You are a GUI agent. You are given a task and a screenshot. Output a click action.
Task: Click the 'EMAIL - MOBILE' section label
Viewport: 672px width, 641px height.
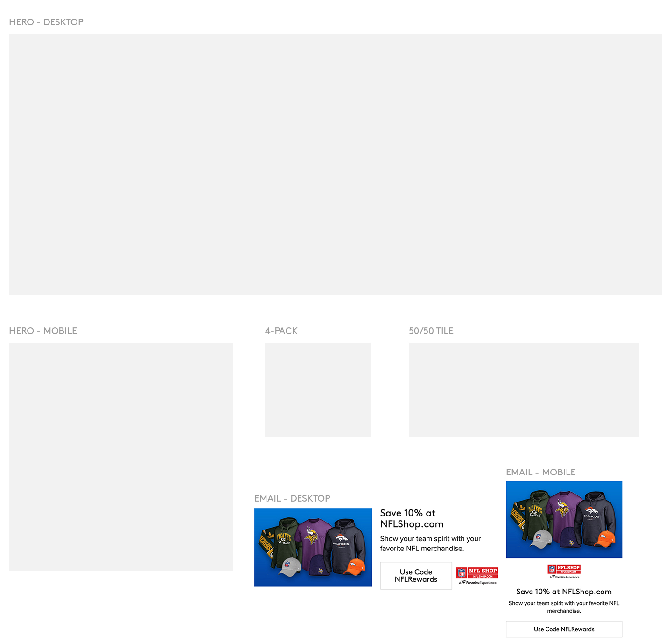540,472
